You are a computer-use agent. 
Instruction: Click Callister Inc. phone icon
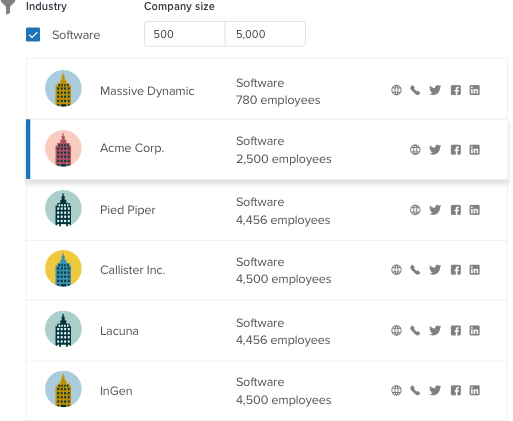pyautogui.click(x=415, y=269)
